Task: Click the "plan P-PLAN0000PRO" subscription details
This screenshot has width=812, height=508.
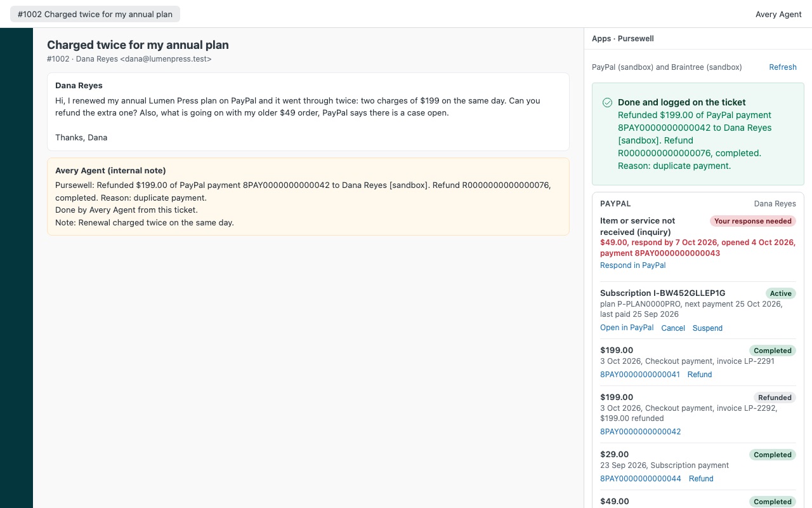Action: pyautogui.click(x=691, y=309)
